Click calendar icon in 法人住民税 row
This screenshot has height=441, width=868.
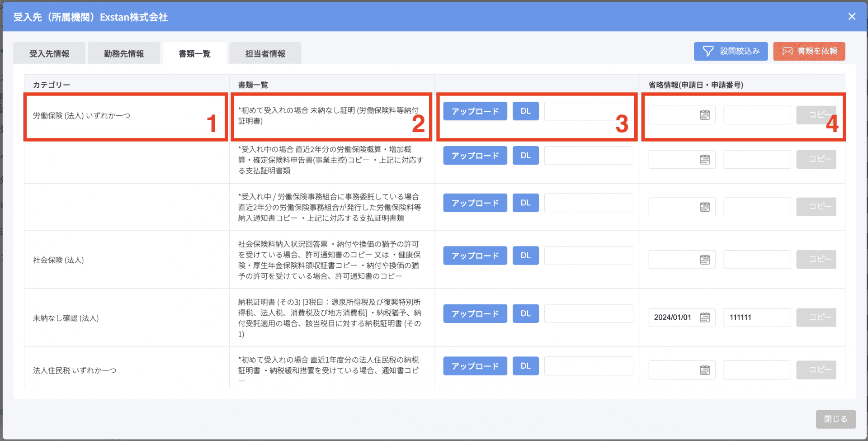click(x=705, y=370)
